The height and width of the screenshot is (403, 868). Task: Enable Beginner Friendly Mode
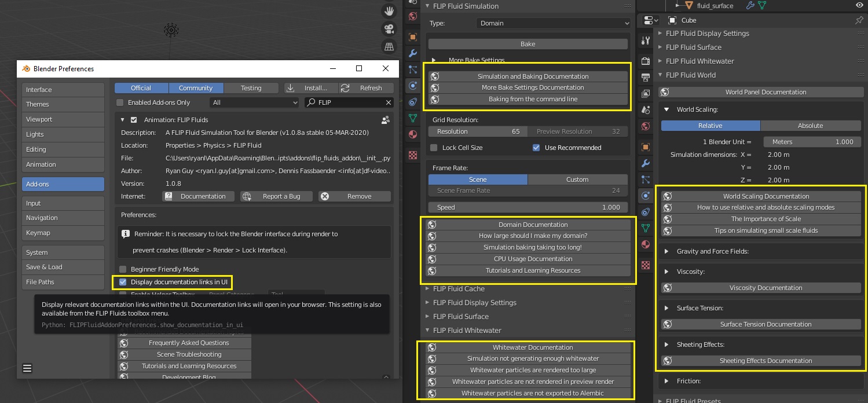click(x=123, y=269)
